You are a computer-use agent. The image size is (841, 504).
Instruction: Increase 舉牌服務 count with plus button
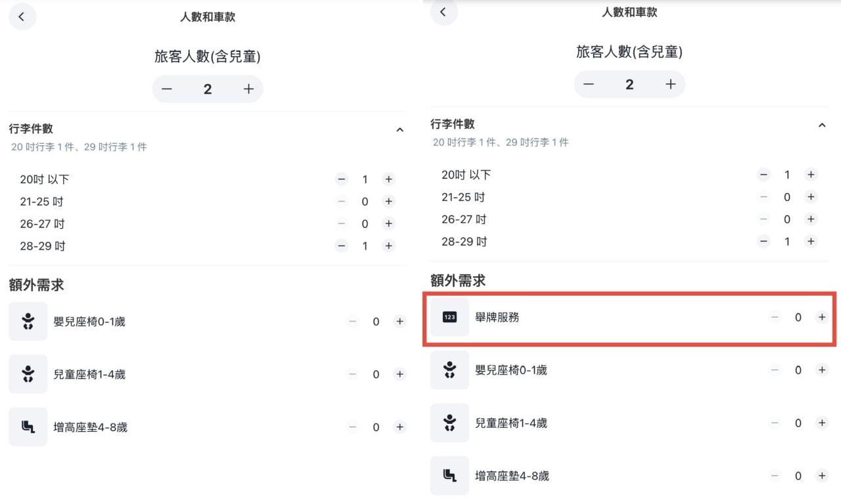tap(821, 317)
